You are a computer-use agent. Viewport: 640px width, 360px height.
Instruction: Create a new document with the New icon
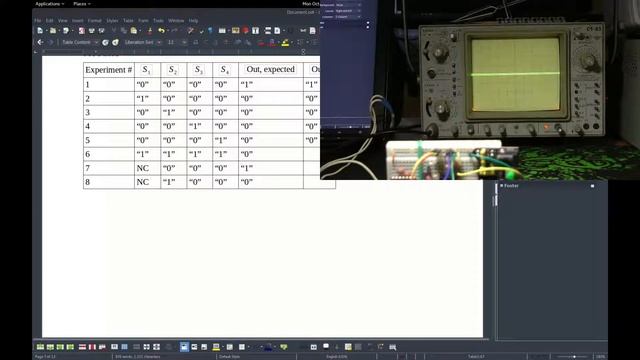point(40,31)
